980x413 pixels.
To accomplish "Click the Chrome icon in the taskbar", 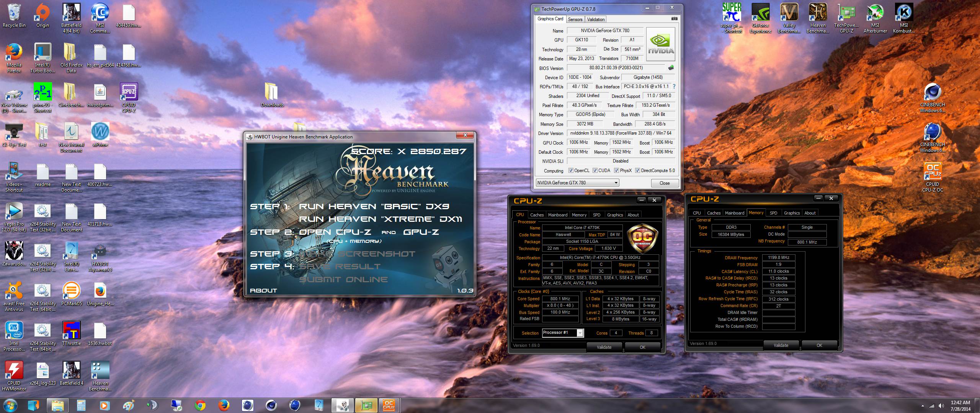I will [x=200, y=405].
